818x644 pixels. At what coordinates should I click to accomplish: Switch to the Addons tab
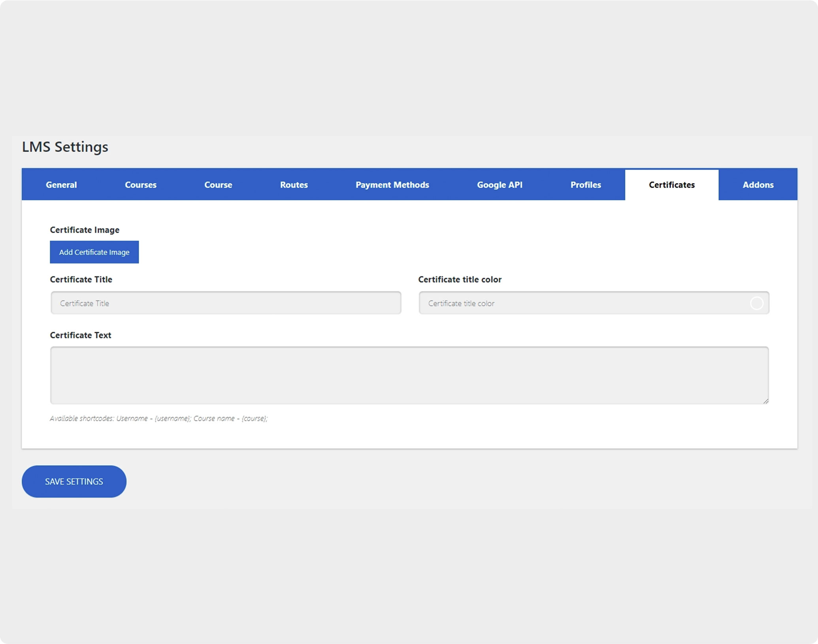pyautogui.click(x=758, y=185)
